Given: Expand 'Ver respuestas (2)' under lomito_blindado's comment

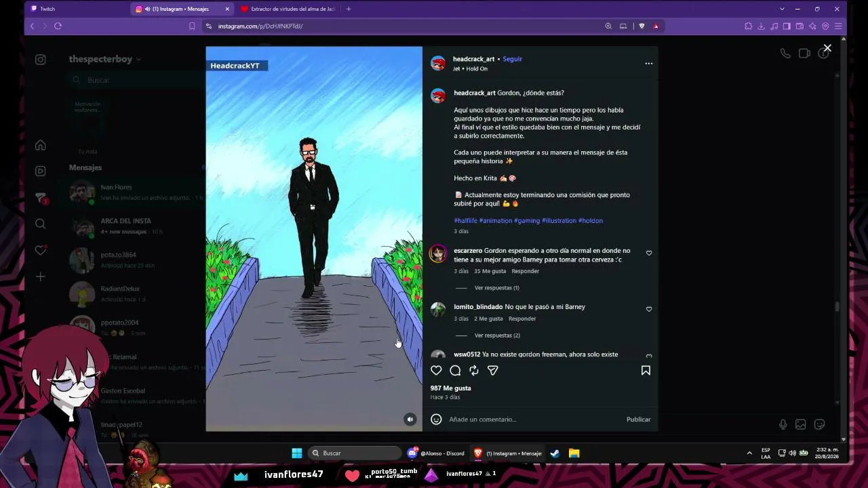Looking at the screenshot, I should (x=497, y=335).
